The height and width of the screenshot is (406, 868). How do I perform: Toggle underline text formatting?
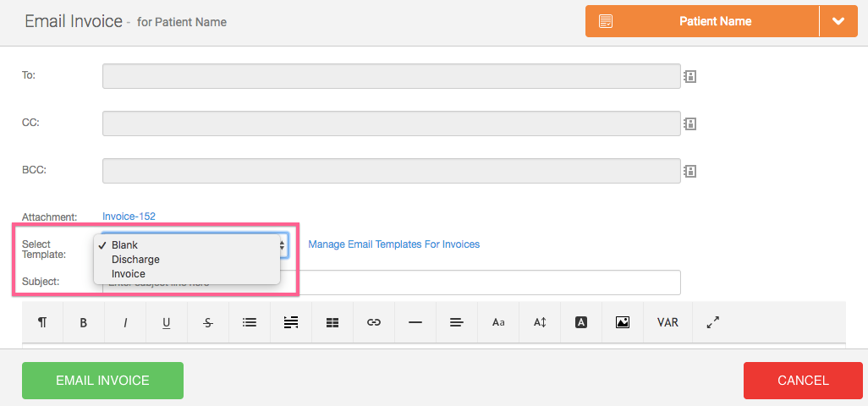point(167,322)
